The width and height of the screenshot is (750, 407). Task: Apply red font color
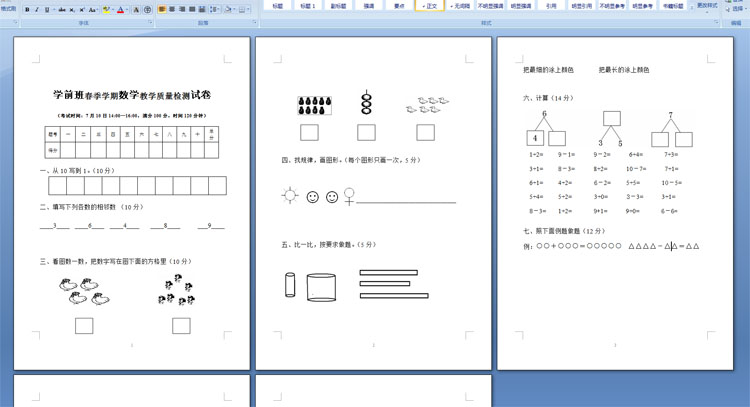pos(121,10)
